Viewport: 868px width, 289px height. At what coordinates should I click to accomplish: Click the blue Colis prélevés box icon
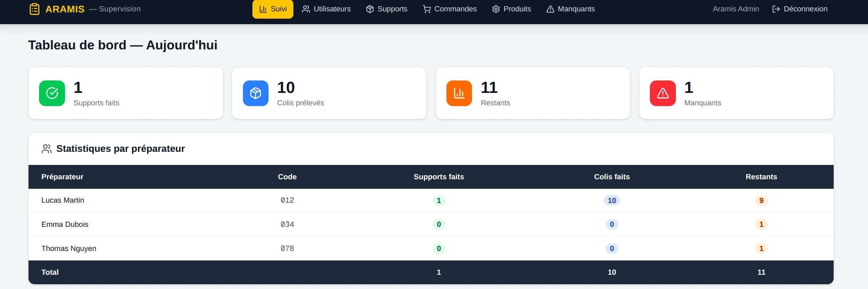(256, 93)
